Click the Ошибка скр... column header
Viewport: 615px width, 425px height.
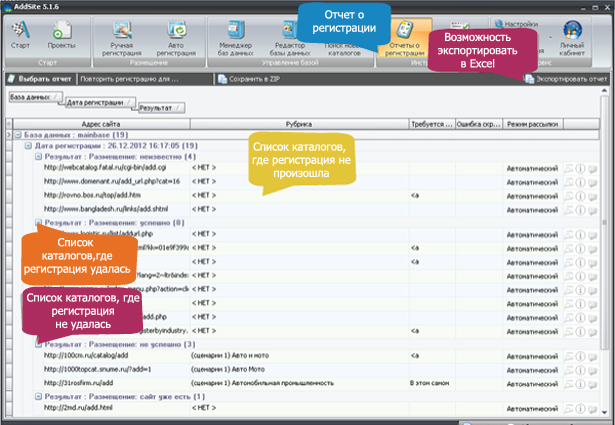coord(479,124)
